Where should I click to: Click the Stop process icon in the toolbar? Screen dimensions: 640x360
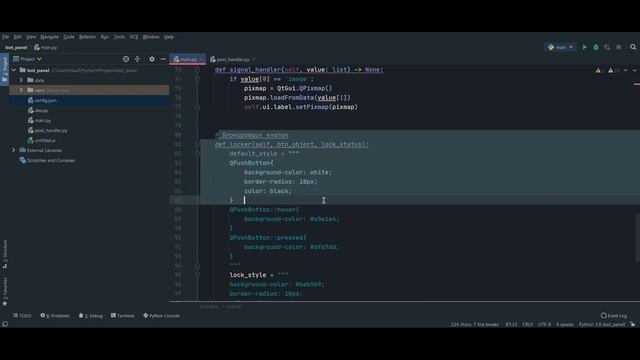pos(619,47)
